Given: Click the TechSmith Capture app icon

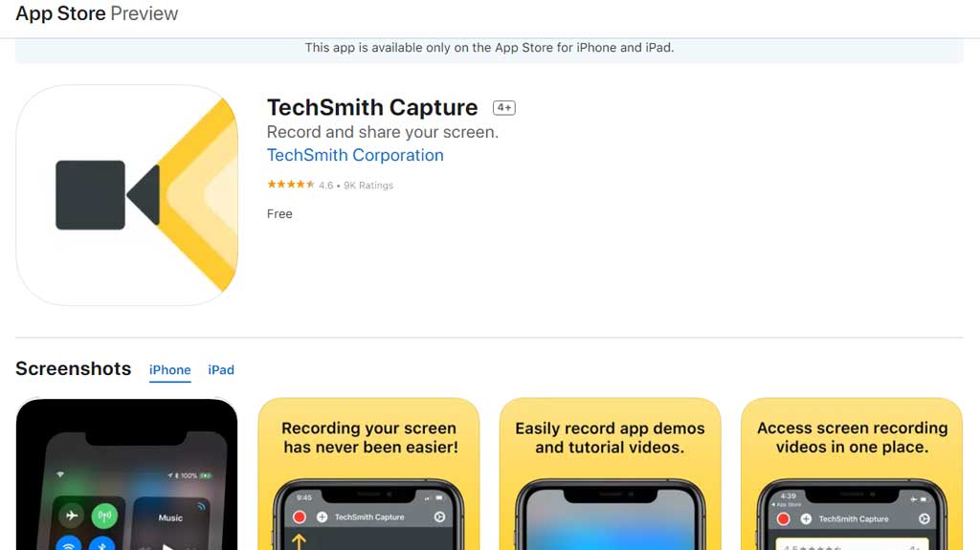Looking at the screenshot, I should pyautogui.click(x=127, y=195).
